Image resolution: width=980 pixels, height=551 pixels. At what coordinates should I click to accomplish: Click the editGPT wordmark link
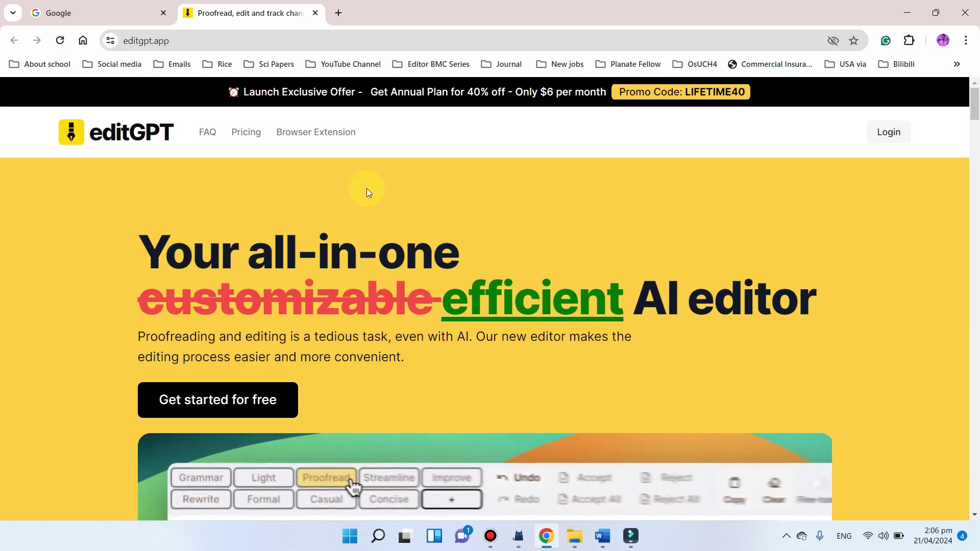132,132
